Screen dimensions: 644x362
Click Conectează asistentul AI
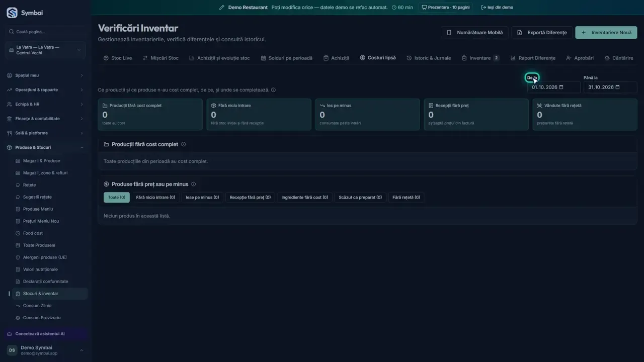point(46,334)
